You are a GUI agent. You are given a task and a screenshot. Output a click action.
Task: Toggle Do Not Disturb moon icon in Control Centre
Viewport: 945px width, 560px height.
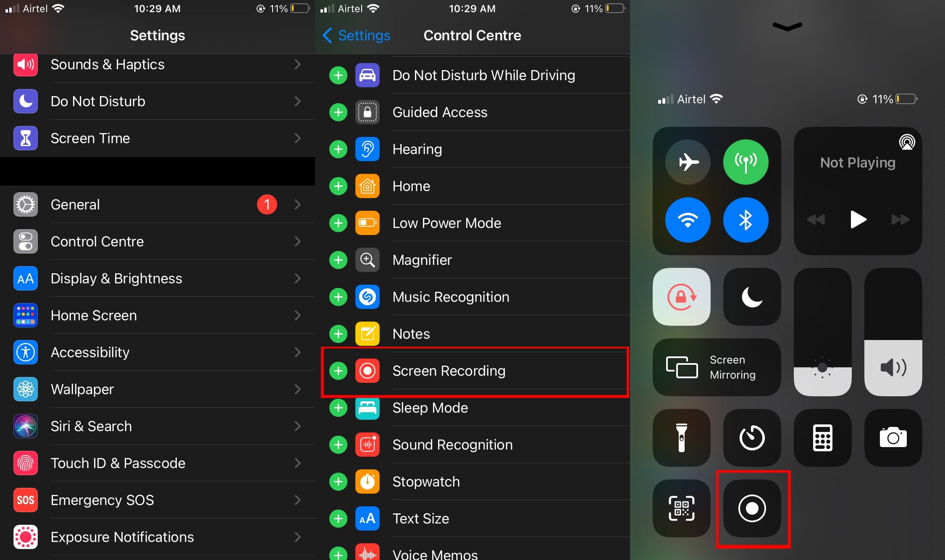point(752,296)
